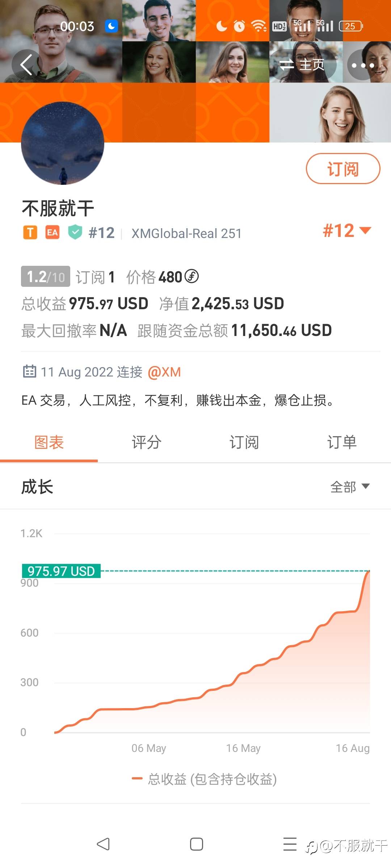Tap the starry sky profile avatar
This screenshot has width=391, height=868.
click(x=63, y=143)
